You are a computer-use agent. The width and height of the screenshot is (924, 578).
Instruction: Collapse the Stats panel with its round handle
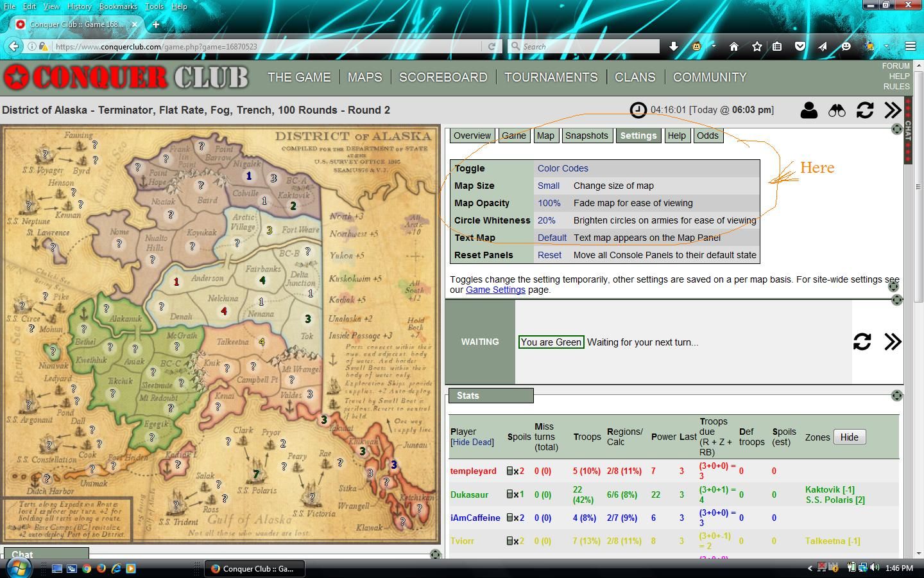(x=897, y=396)
